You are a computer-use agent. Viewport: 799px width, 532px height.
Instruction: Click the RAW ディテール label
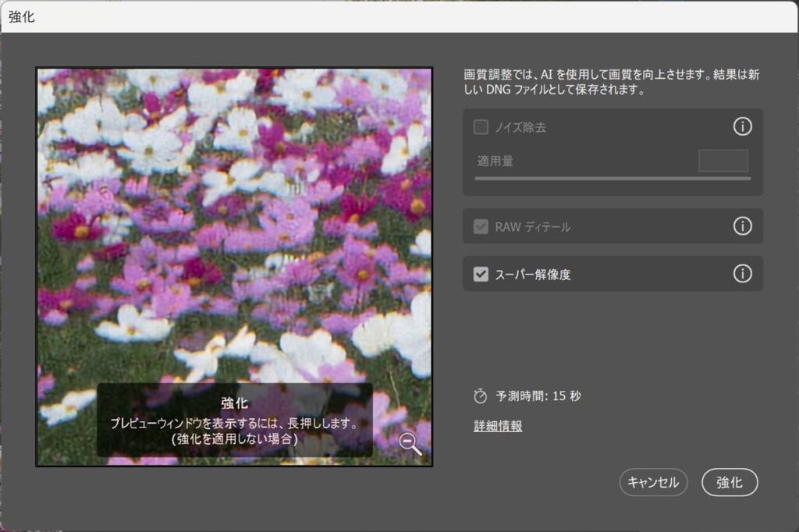pos(532,227)
